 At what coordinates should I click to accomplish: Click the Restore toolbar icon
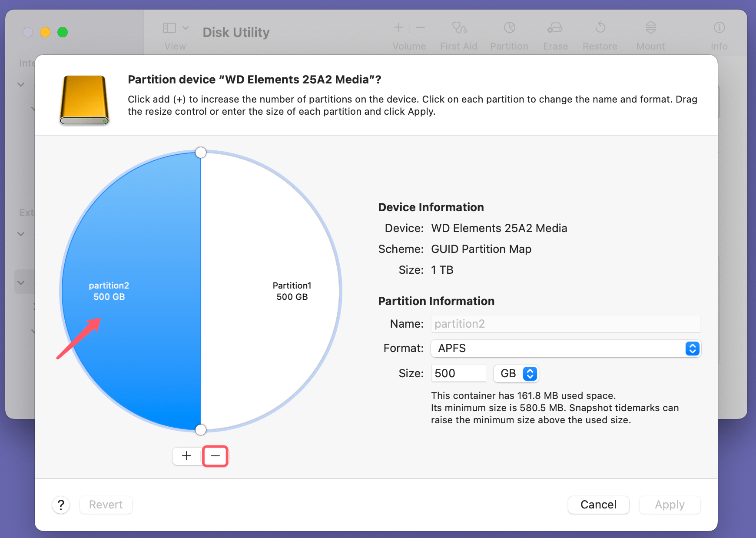coord(600,35)
